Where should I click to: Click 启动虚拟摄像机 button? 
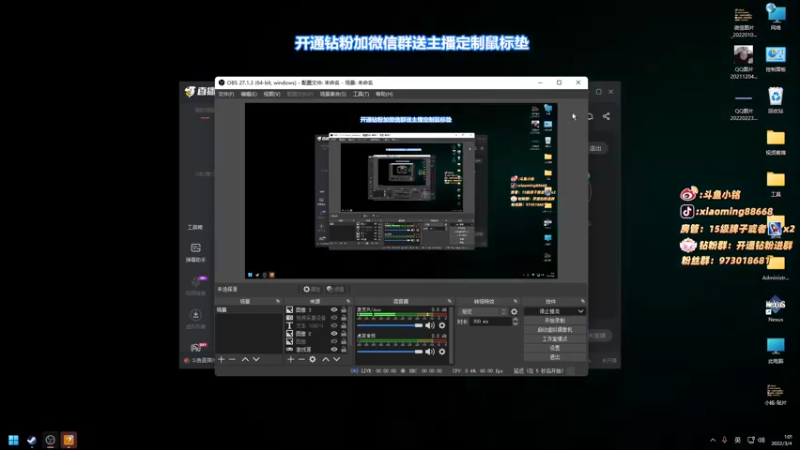(555, 330)
